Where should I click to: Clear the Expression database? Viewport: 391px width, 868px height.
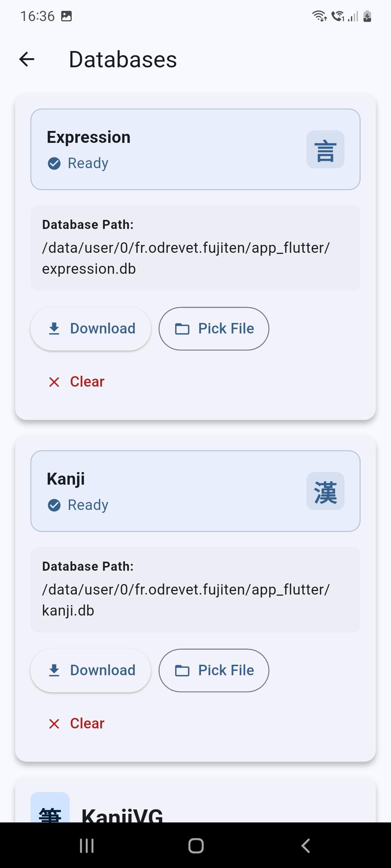(x=77, y=382)
